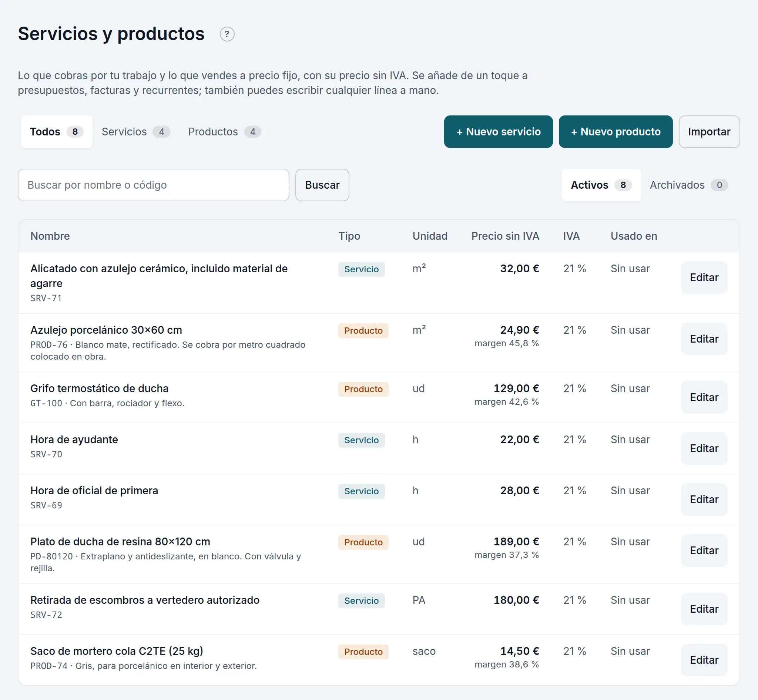This screenshot has height=700, width=758.
Task: Click the margen 38,6 % text
Action: coord(507,664)
